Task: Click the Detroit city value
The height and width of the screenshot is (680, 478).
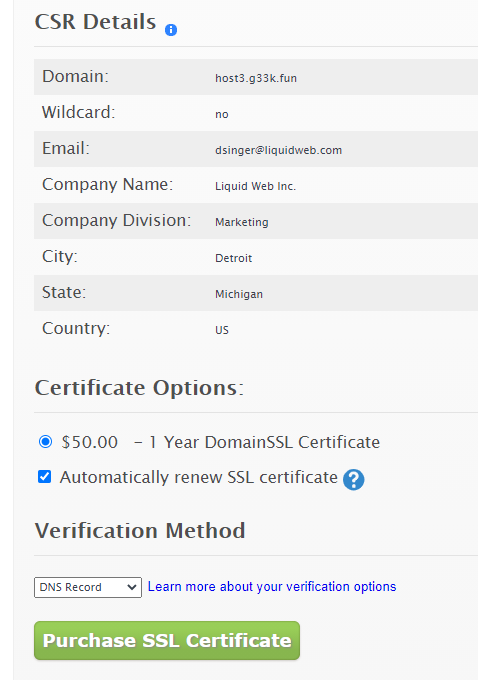Action: pos(233,258)
